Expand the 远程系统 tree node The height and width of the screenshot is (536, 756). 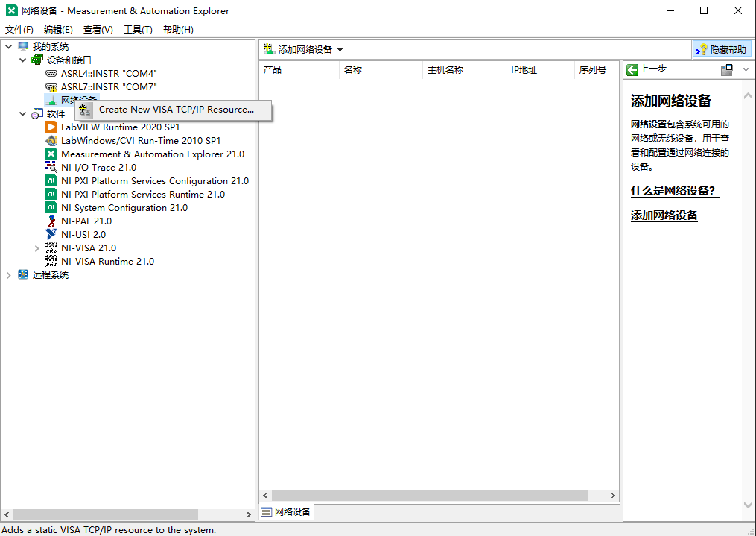coord(9,275)
